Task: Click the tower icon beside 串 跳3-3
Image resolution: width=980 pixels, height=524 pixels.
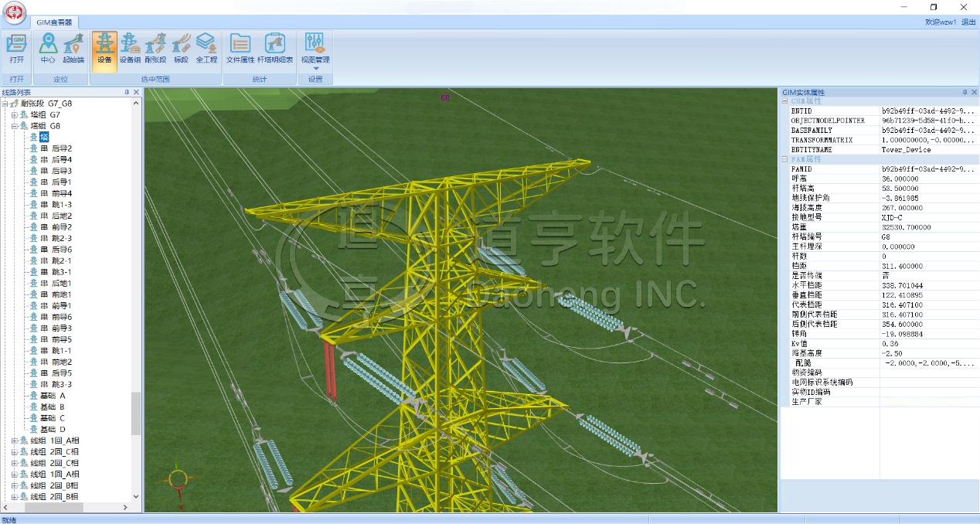Action: pyautogui.click(x=33, y=384)
